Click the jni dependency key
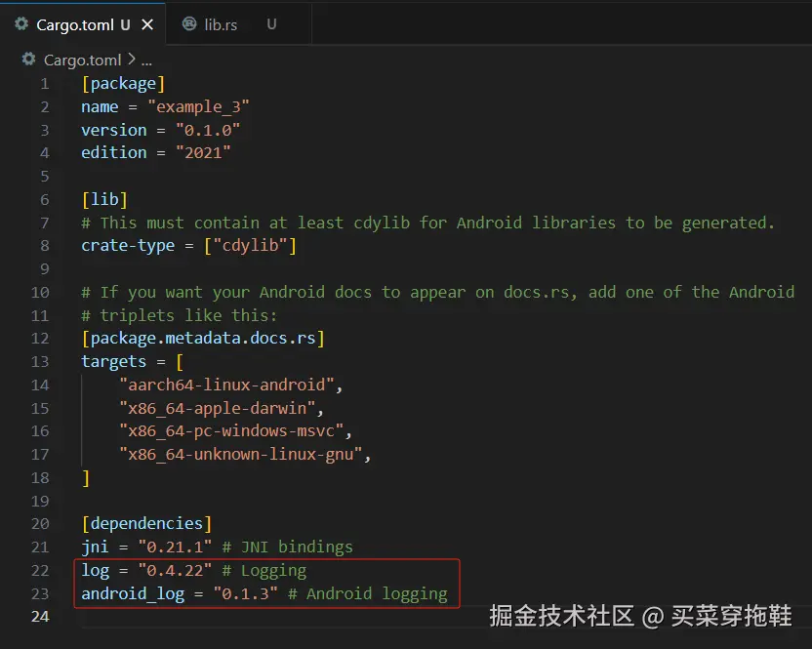Screen dimensions: 812x649 (x=96, y=547)
